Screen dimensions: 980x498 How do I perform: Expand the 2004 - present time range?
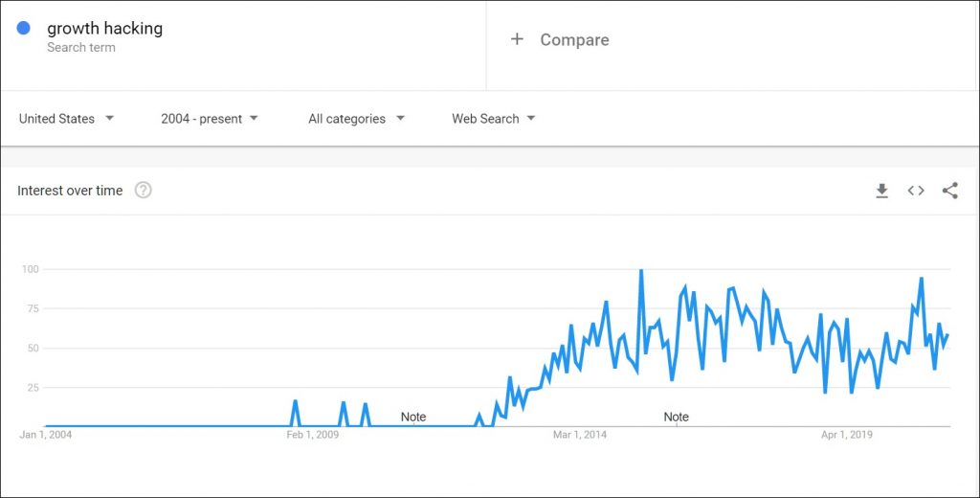(x=210, y=119)
